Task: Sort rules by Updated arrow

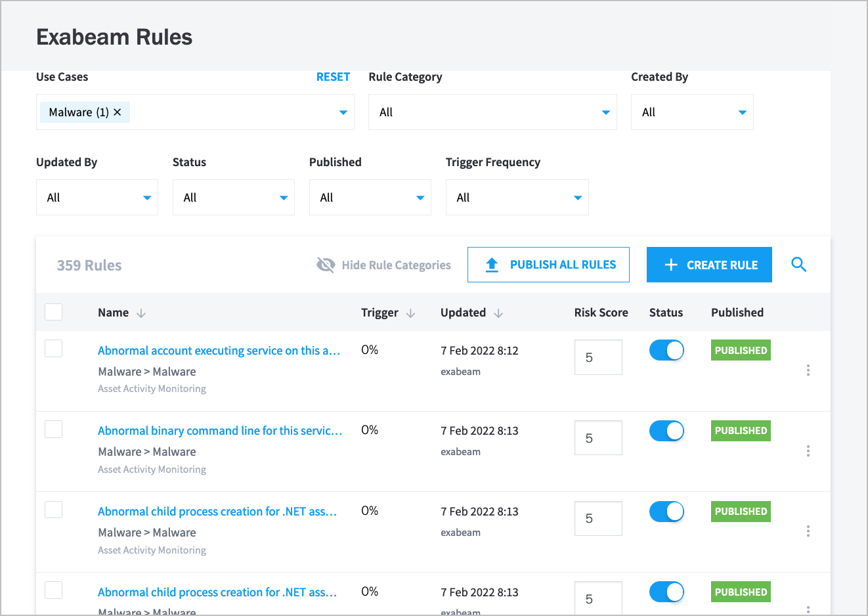Action: pos(498,313)
